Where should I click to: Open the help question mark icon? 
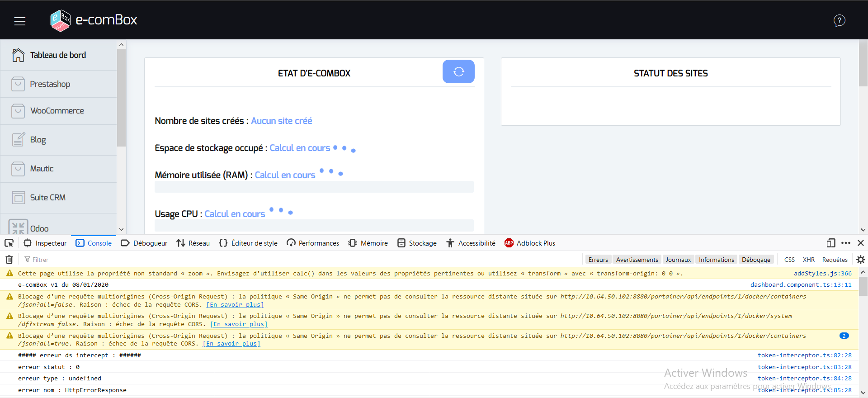839,20
